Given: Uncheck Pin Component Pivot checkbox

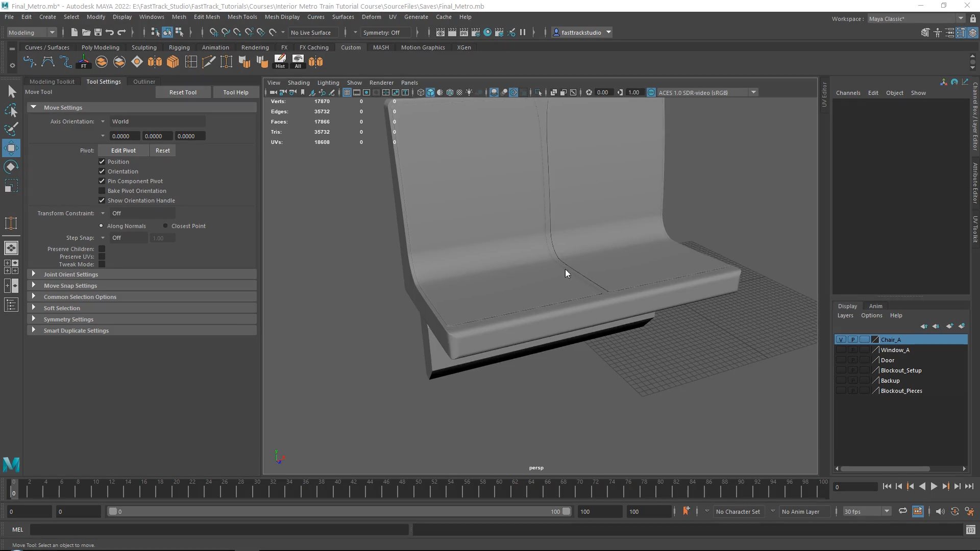Looking at the screenshot, I should (x=102, y=181).
